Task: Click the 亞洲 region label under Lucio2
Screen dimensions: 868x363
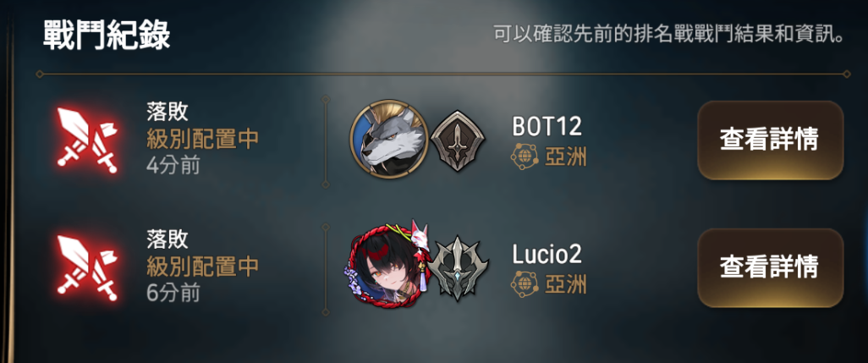Action: tap(565, 285)
